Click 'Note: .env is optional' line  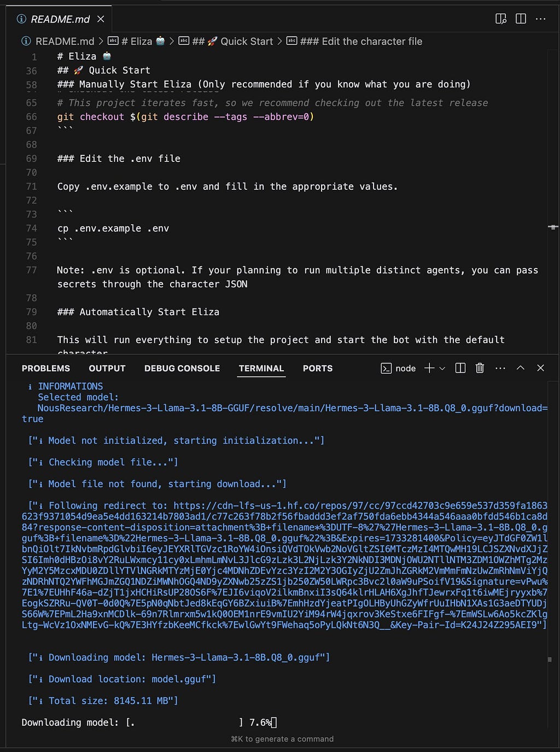pyautogui.click(x=297, y=277)
